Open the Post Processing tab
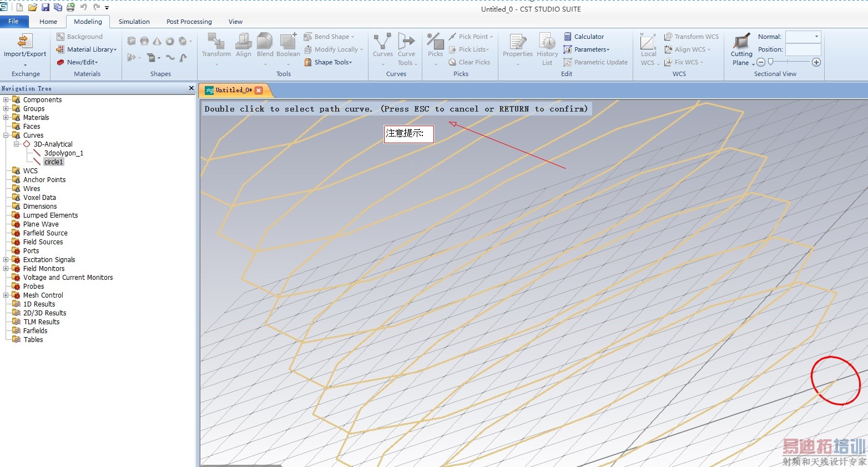 tap(189, 22)
